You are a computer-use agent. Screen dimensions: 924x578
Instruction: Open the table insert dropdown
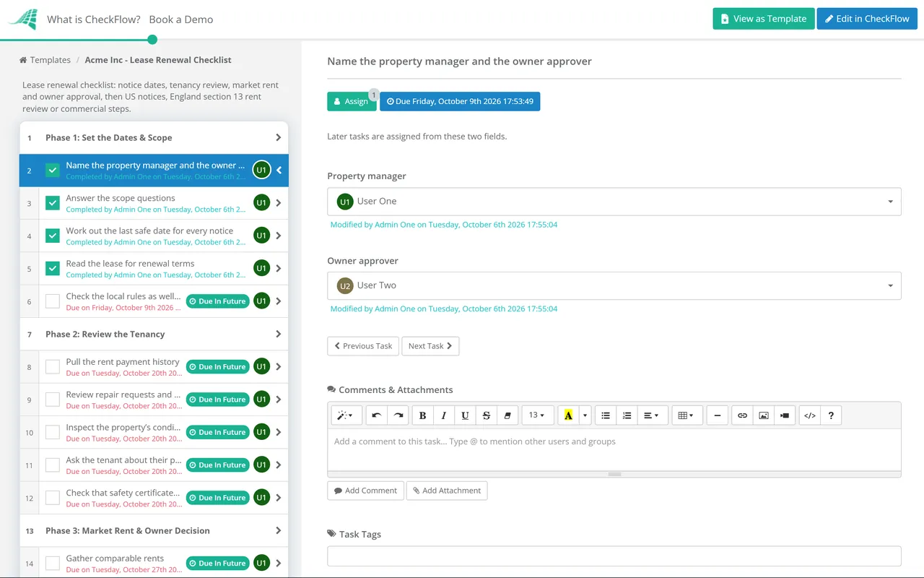coord(687,415)
